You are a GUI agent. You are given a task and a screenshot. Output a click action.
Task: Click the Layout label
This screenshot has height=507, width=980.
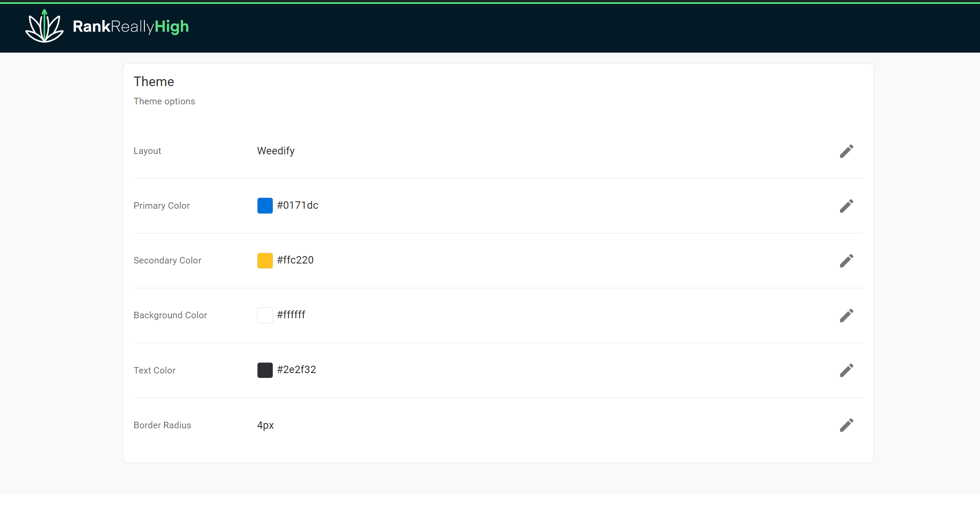(147, 151)
